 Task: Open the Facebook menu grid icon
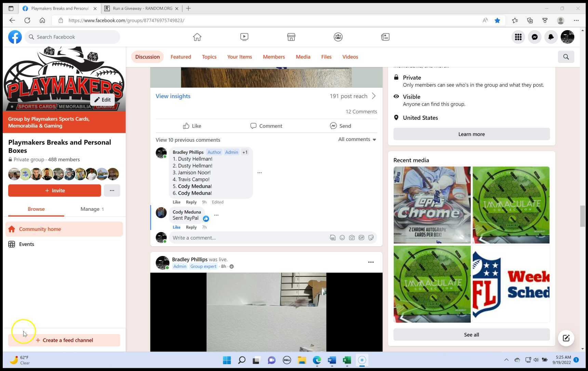518,37
